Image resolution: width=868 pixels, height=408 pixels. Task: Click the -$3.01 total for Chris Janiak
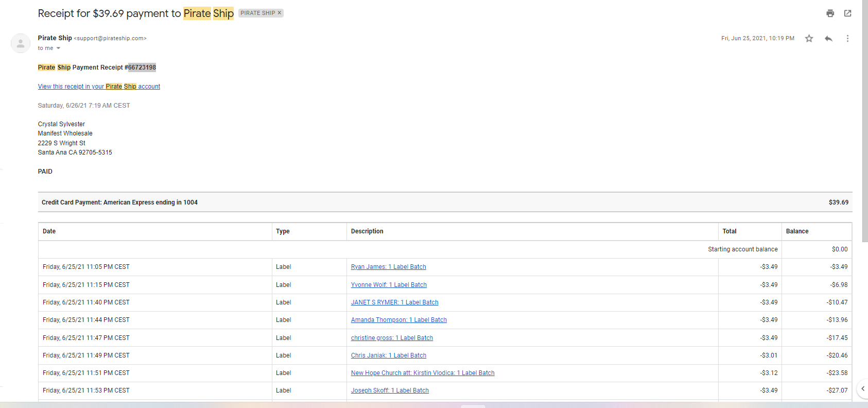point(769,355)
